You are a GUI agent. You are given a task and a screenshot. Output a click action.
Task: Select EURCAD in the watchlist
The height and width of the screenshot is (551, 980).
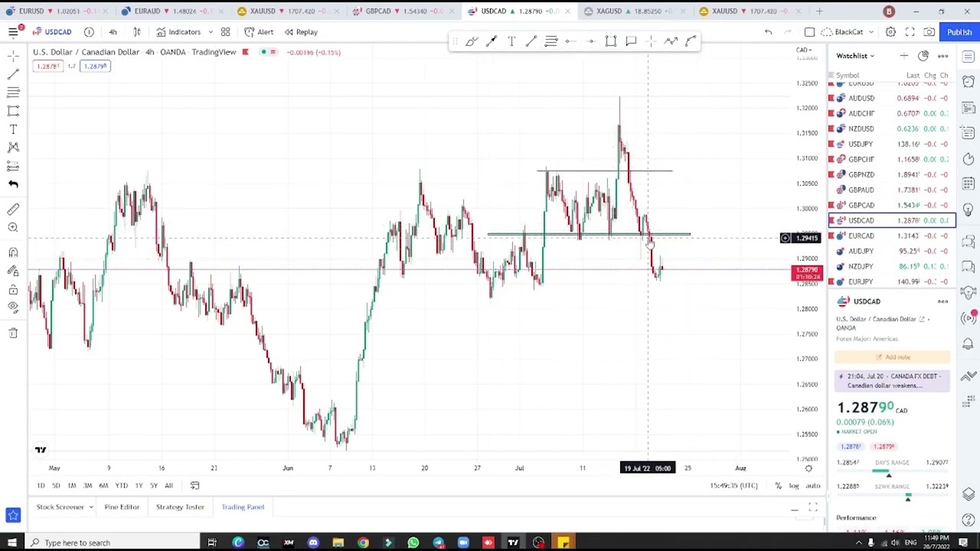pos(892,236)
